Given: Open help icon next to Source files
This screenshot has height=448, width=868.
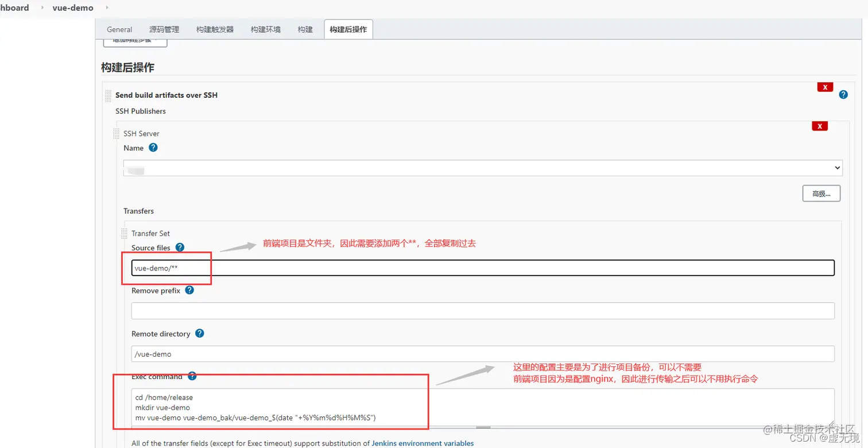Looking at the screenshot, I should coord(180,247).
